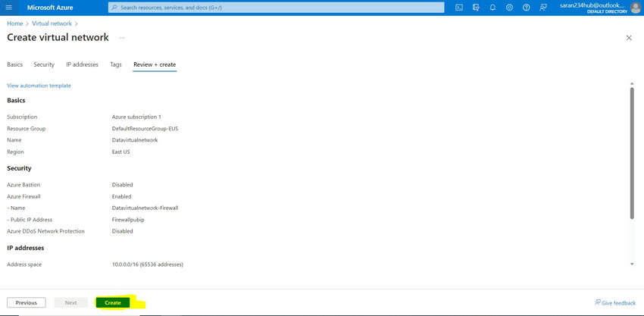Click the vertical scrollbar thumb
The image size is (644, 316).
pos(632,153)
